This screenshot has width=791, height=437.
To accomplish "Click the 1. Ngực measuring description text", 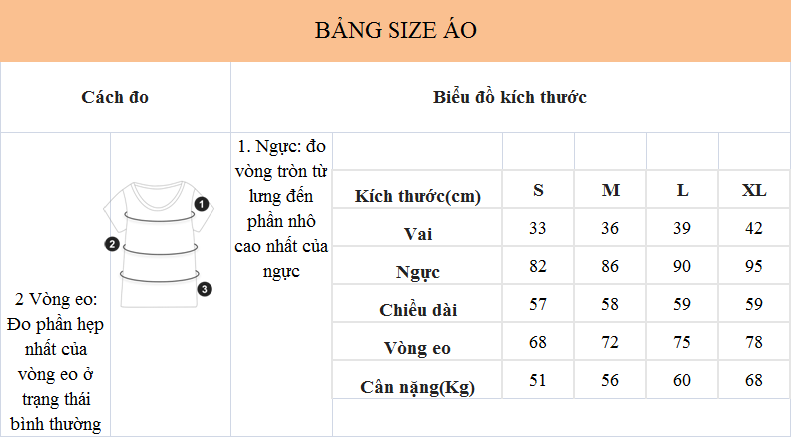I will point(281,208).
